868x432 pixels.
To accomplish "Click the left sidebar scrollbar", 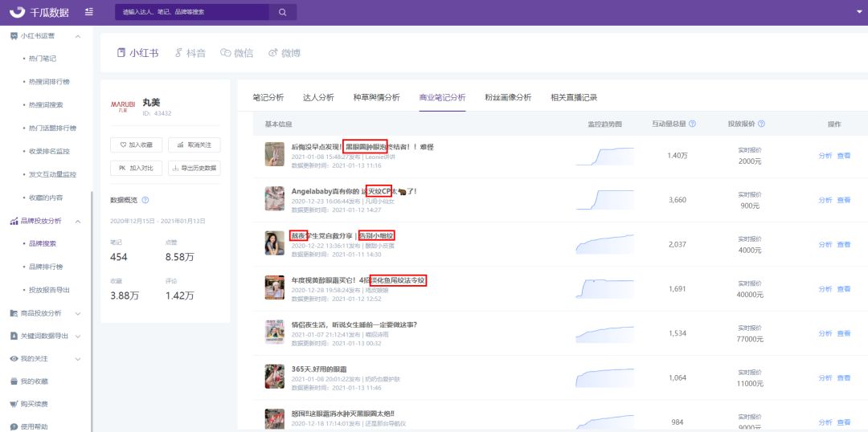I will (x=92, y=310).
